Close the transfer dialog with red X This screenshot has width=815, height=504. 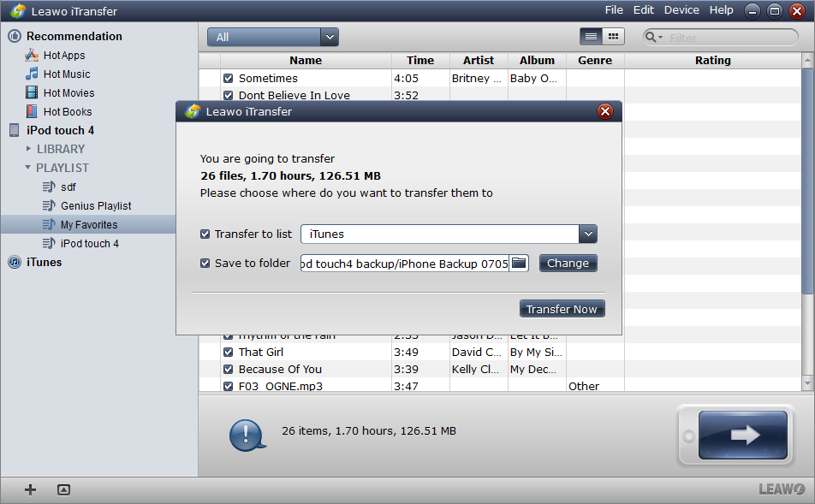point(605,111)
